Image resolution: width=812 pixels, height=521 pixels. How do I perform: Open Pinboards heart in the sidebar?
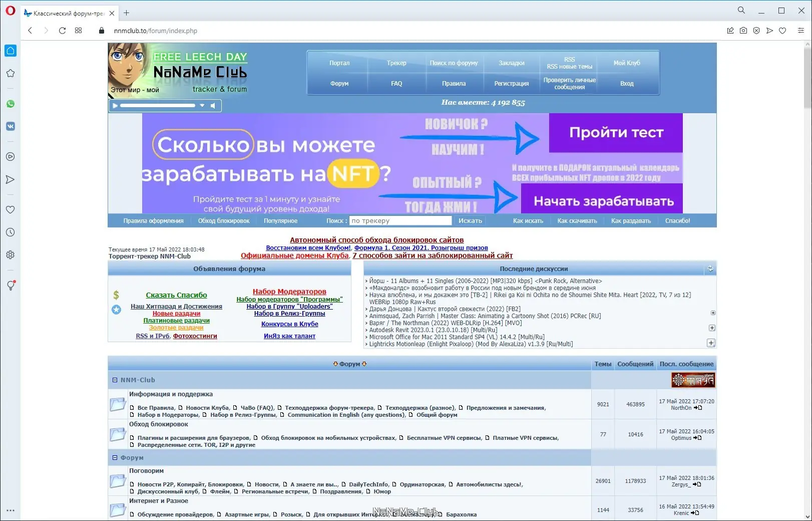(x=10, y=210)
